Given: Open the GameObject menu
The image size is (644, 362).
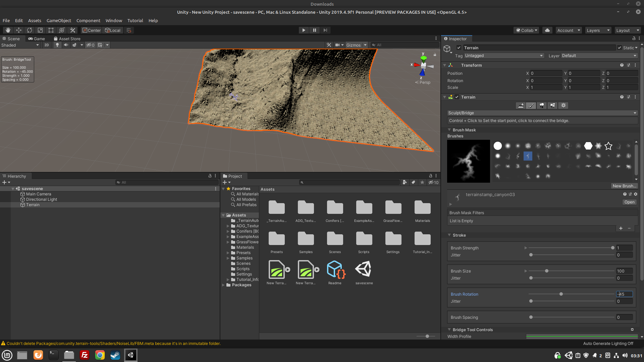Looking at the screenshot, I should [59, 20].
